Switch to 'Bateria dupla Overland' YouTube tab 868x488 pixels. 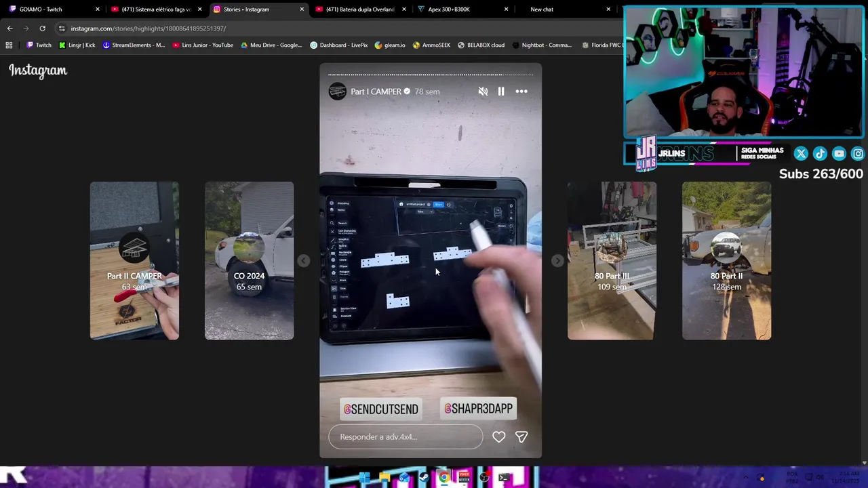tap(359, 9)
